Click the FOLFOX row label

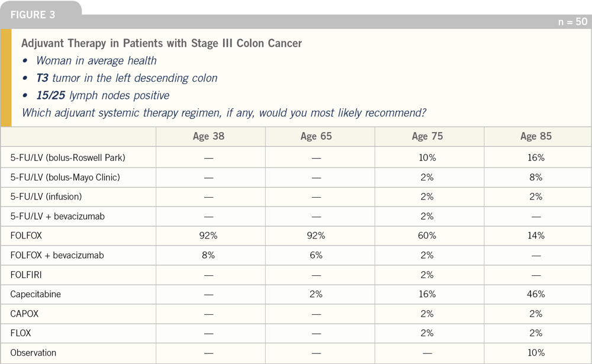[26, 236]
